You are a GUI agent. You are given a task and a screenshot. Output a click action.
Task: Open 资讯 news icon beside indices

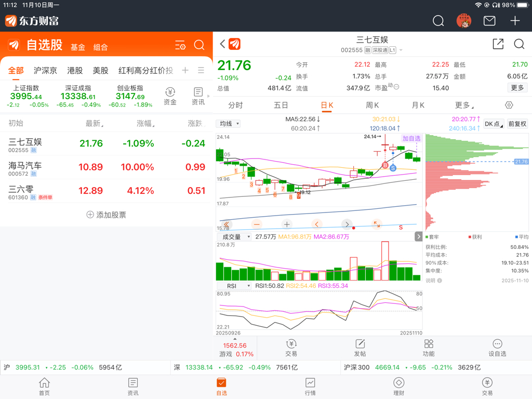tap(198, 96)
